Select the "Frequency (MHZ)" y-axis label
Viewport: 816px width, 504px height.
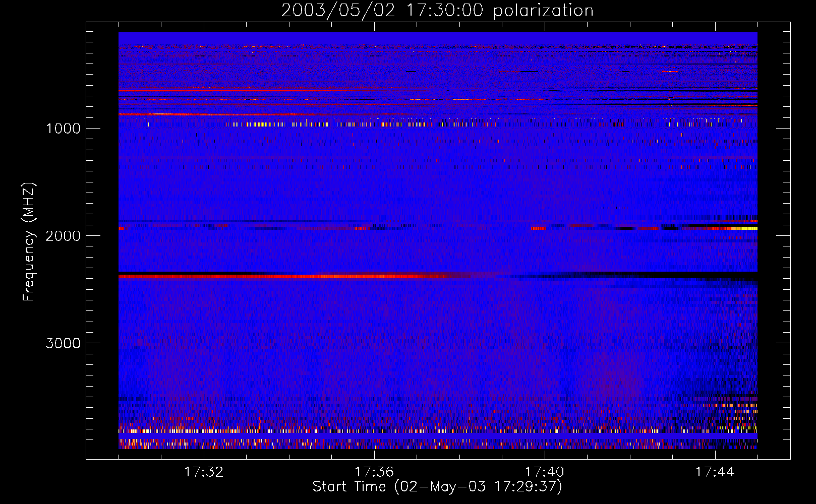[x=29, y=242]
